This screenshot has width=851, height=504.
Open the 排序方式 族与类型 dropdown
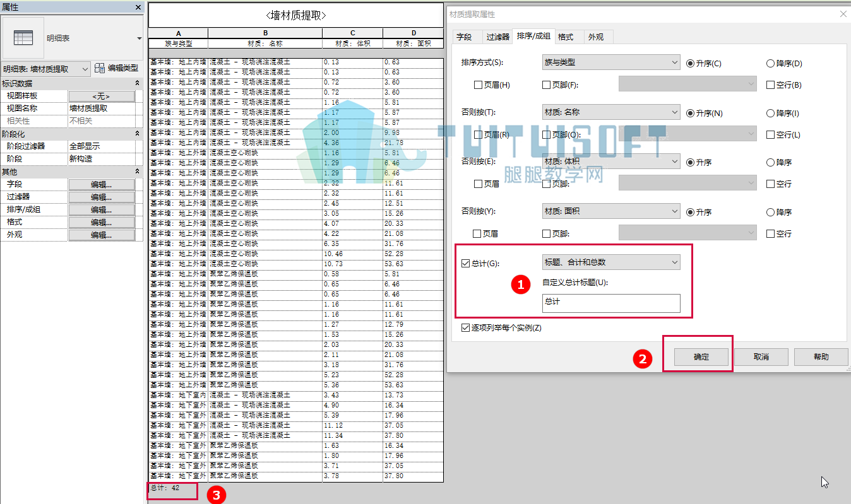610,62
